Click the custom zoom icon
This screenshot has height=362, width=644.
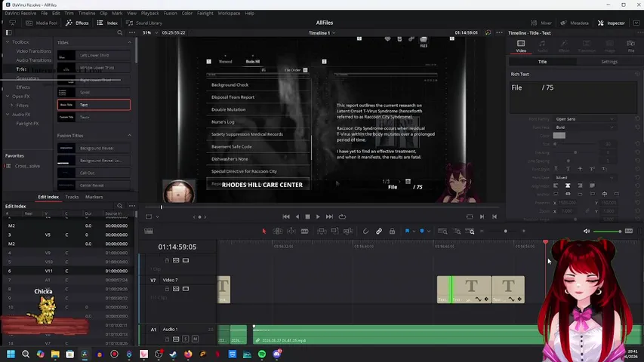point(470,231)
